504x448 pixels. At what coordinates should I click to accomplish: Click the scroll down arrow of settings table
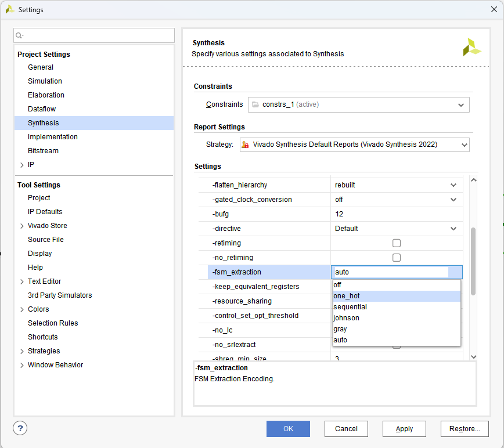[473, 357]
